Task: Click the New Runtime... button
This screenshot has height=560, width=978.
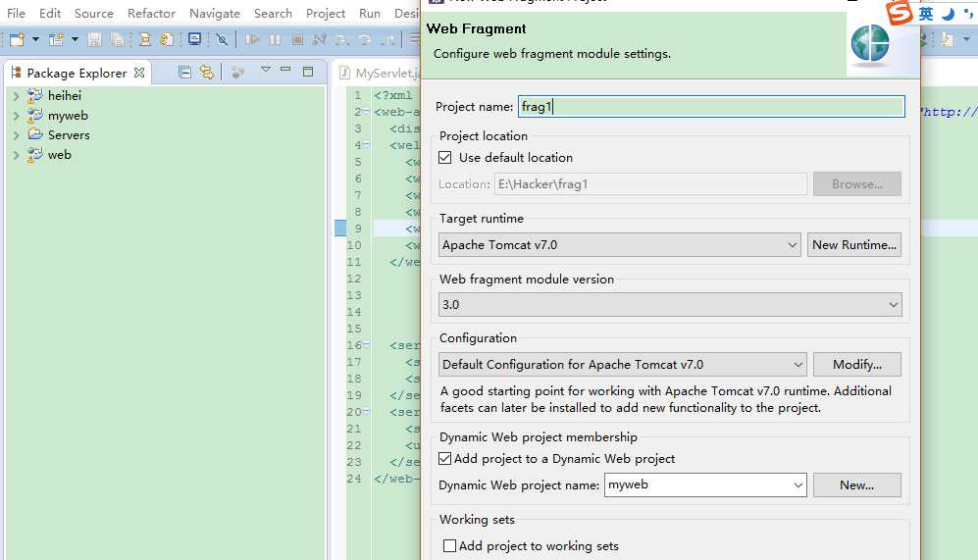Action: click(853, 245)
